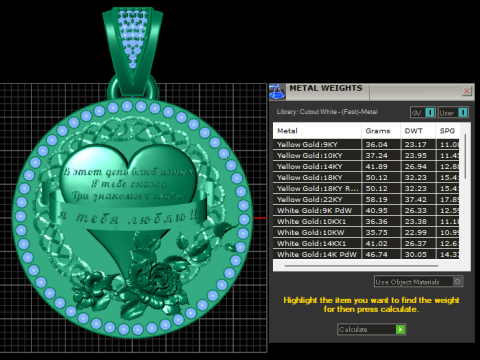The image size is (480, 360).
Task: Click the 41.89 grams value
Action: pos(376,166)
